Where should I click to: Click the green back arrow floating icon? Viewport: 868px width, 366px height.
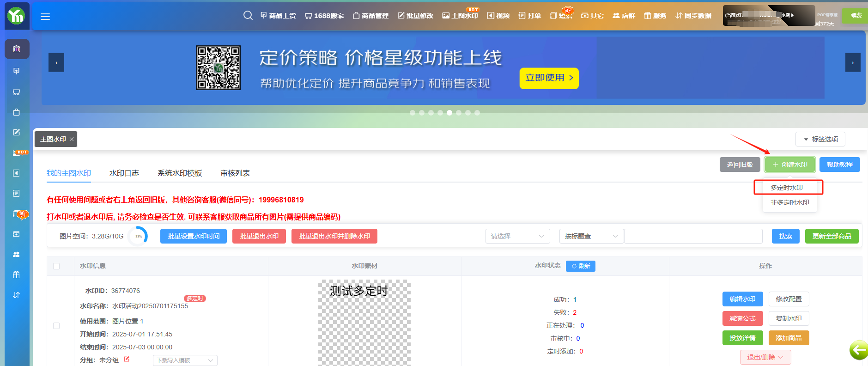click(859, 350)
